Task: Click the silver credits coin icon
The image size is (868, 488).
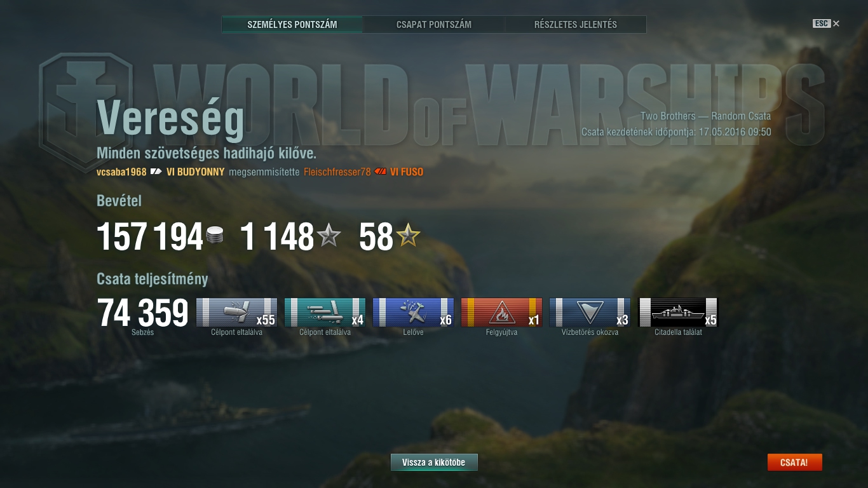Action: pyautogui.click(x=215, y=236)
